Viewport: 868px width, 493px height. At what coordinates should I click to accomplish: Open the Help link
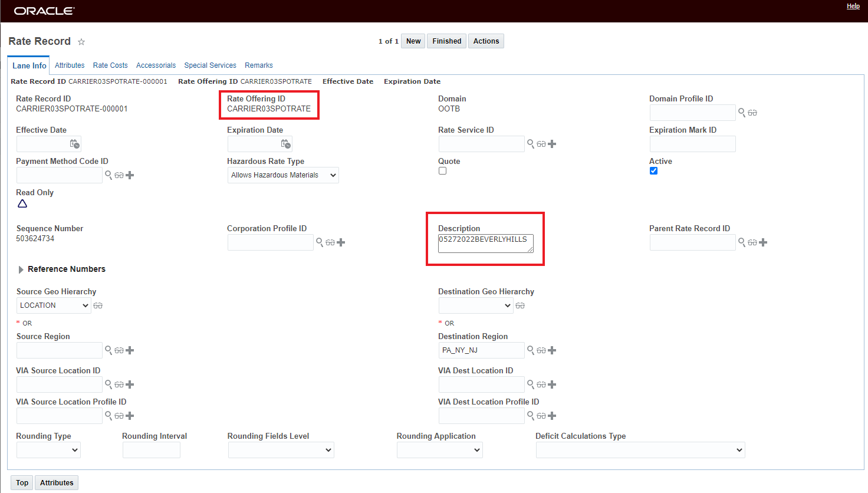pyautogui.click(x=853, y=6)
